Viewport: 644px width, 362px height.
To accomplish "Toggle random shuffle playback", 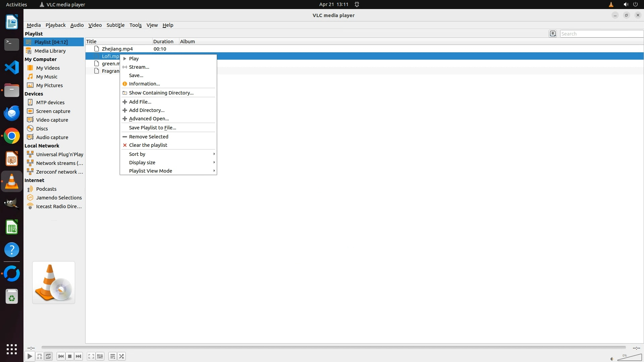I will point(121,356).
